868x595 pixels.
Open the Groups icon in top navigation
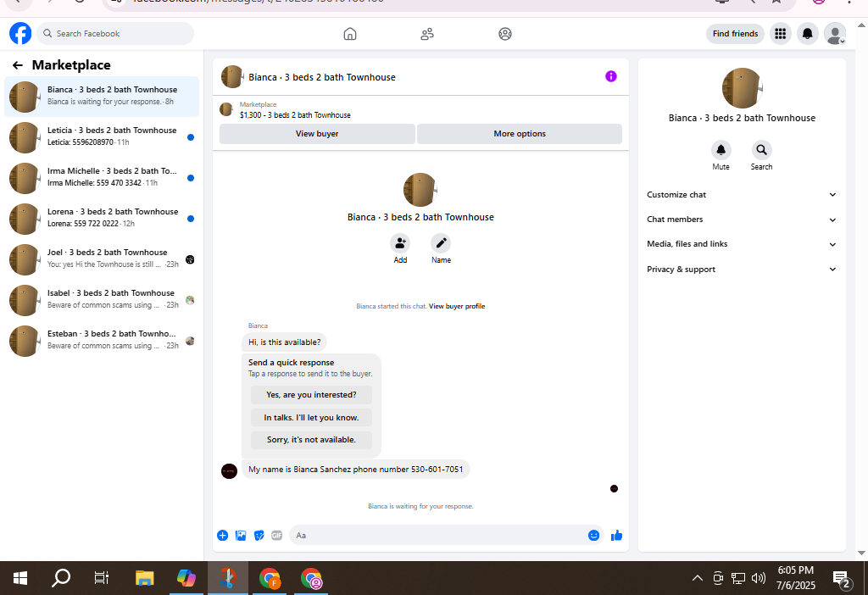pyautogui.click(x=505, y=34)
